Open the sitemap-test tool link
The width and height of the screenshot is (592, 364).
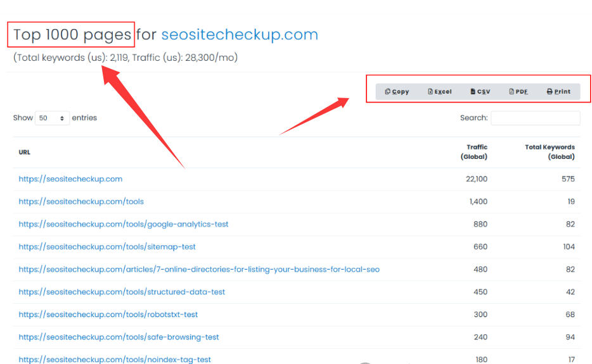(x=107, y=247)
